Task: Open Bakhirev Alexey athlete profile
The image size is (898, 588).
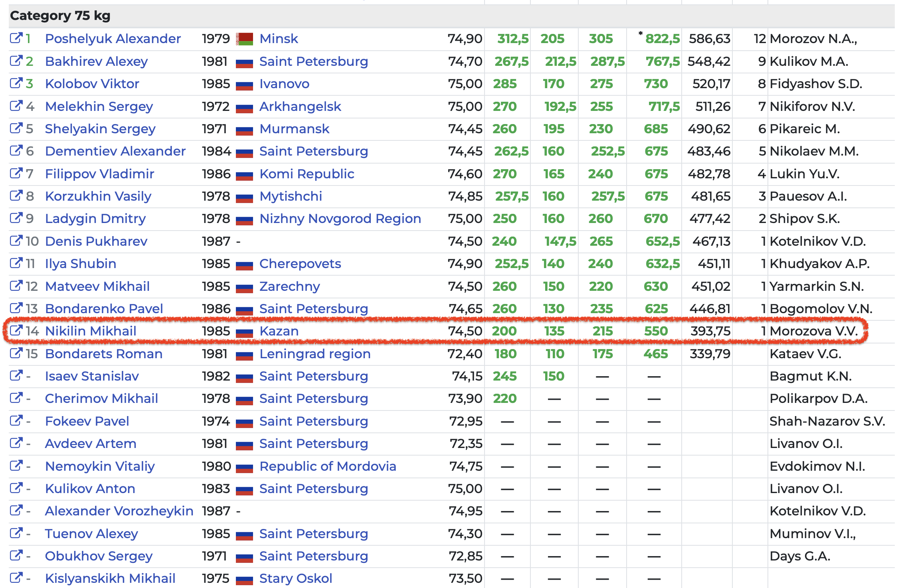Action: [96, 61]
